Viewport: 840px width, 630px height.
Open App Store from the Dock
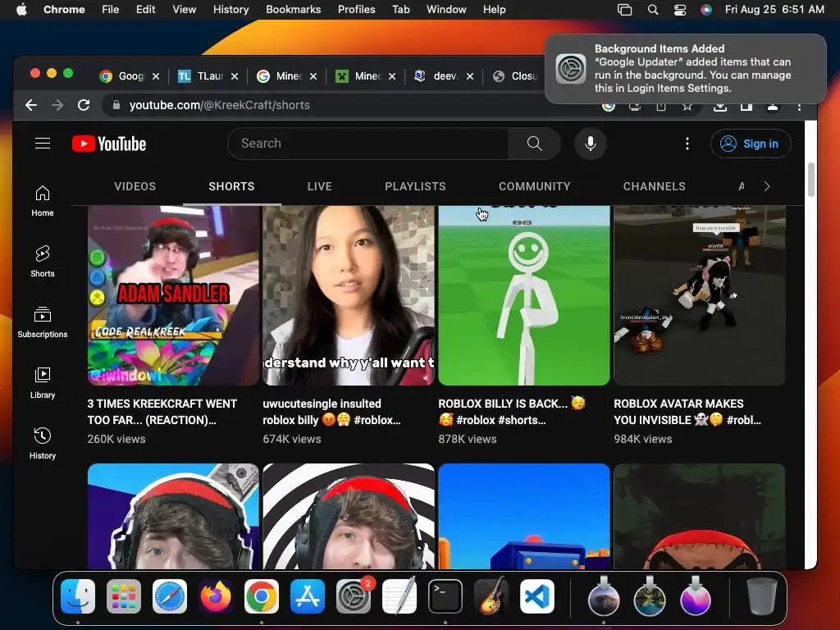tap(308, 596)
